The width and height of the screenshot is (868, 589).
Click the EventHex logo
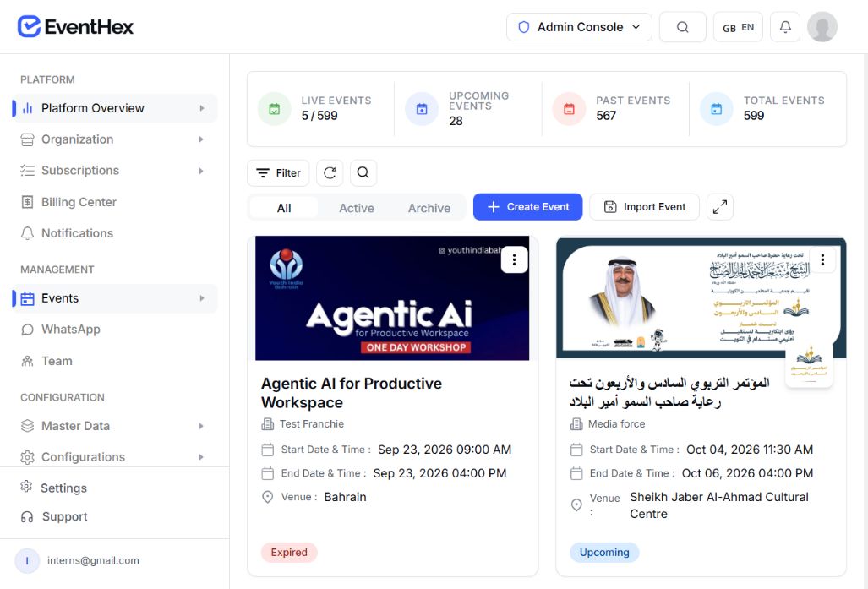[x=75, y=26]
